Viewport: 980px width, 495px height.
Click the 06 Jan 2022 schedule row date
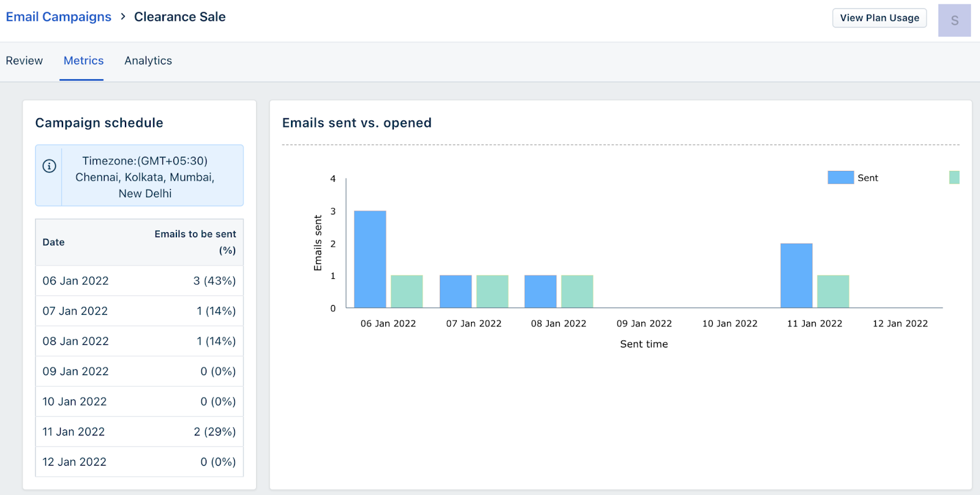(75, 281)
